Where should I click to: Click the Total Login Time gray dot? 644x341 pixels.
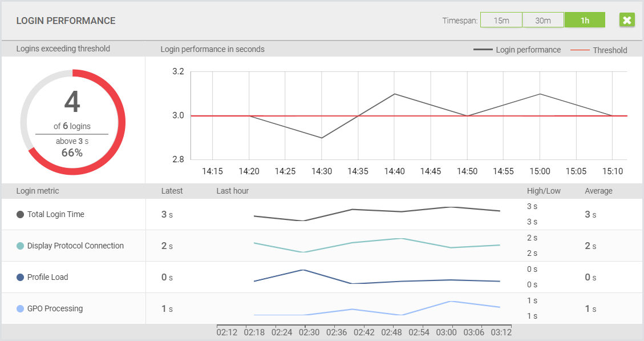pos(21,215)
